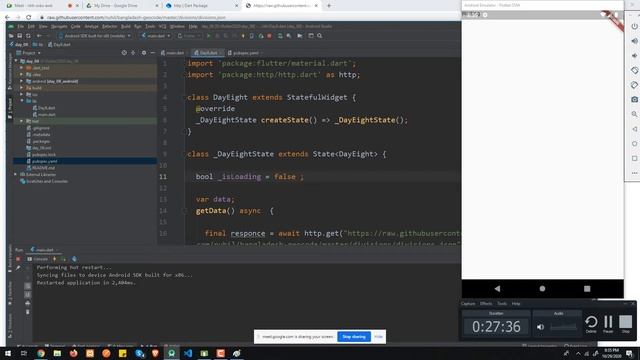Expand the build folder in tree
Screen dimensions: 640x360
point(22,88)
